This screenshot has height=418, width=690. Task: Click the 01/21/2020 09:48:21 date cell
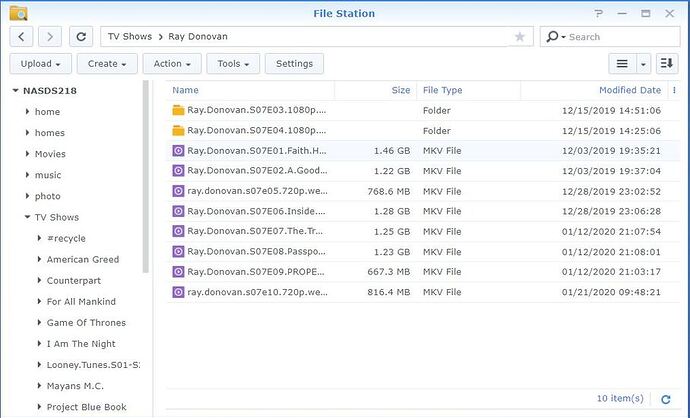coord(611,292)
